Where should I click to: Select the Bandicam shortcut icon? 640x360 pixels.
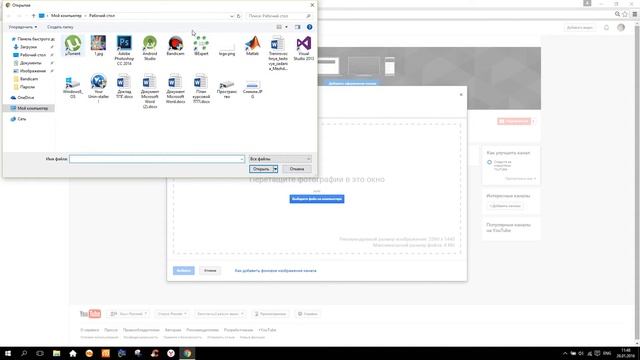(x=176, y=45)
